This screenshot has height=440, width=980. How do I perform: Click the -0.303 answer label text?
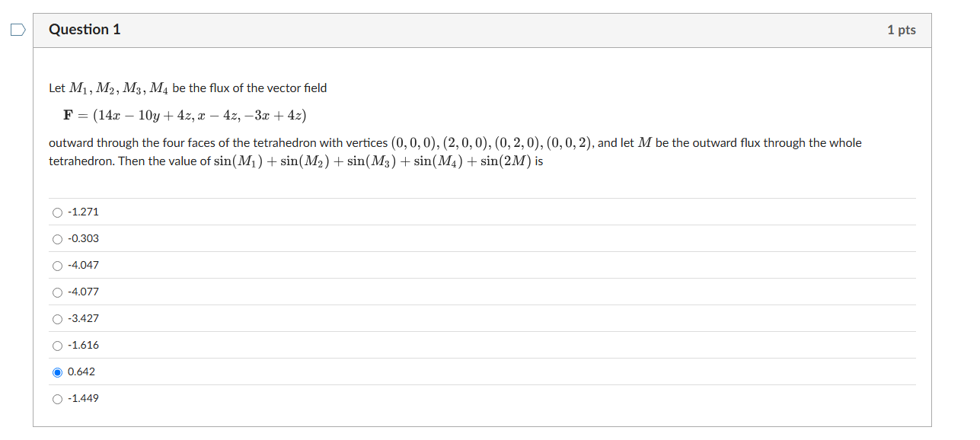coord(84,239)
